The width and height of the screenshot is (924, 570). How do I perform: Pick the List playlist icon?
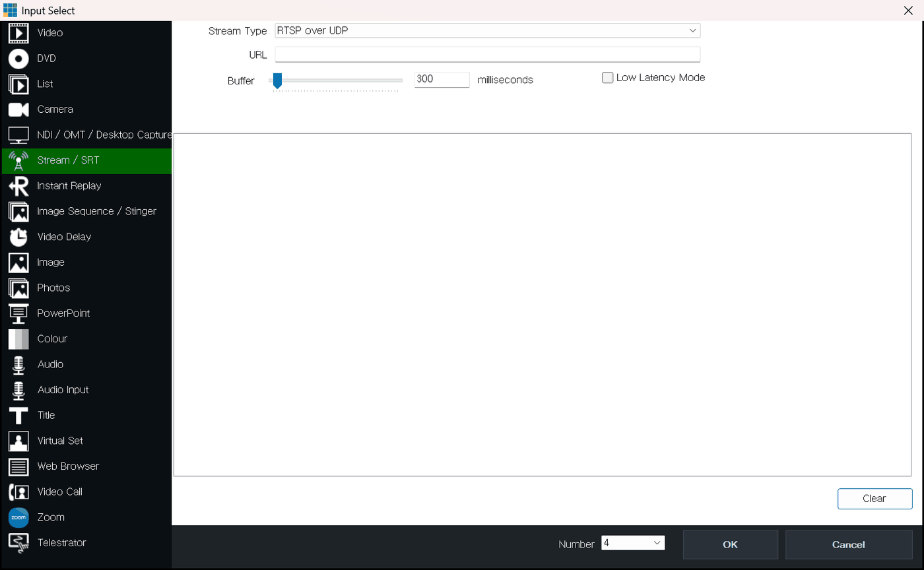(x=18, y=84)
